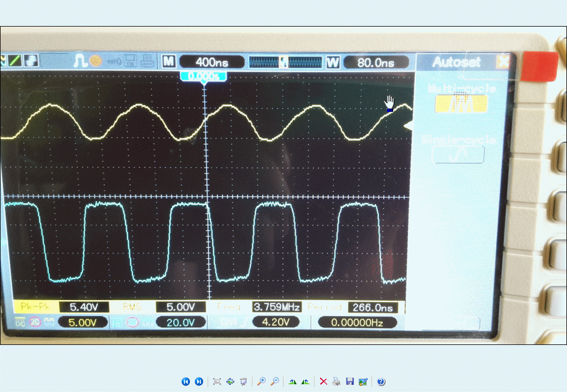Rotate image counterclockwise

(305, 381)
